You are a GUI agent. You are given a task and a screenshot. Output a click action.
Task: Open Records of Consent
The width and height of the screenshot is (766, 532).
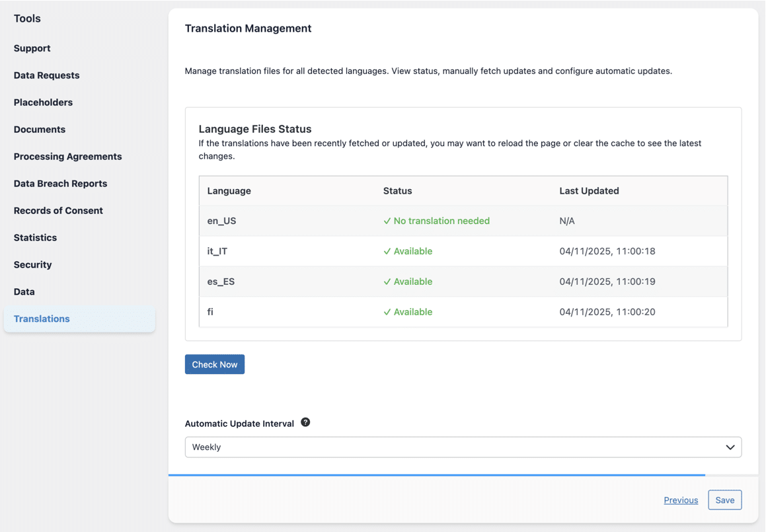point(58,211)
